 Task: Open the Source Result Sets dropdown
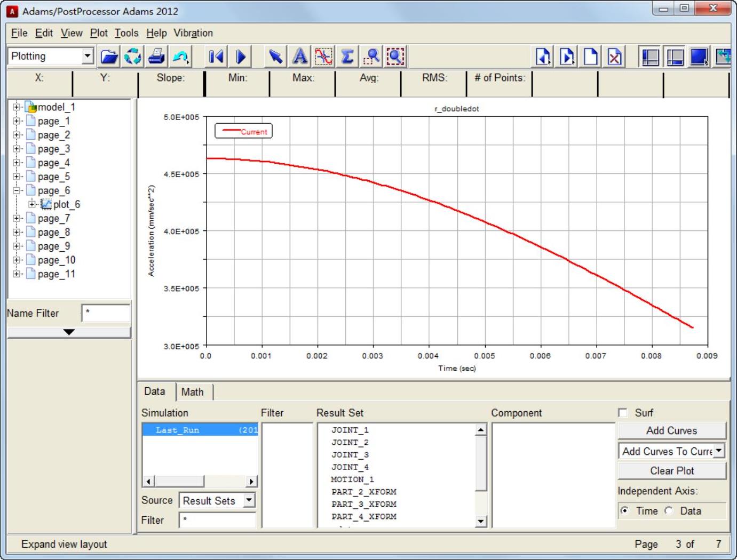(x=249, y=500)
